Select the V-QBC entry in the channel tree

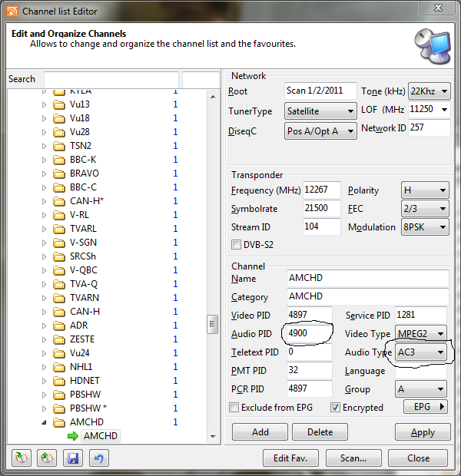point(82,270)
